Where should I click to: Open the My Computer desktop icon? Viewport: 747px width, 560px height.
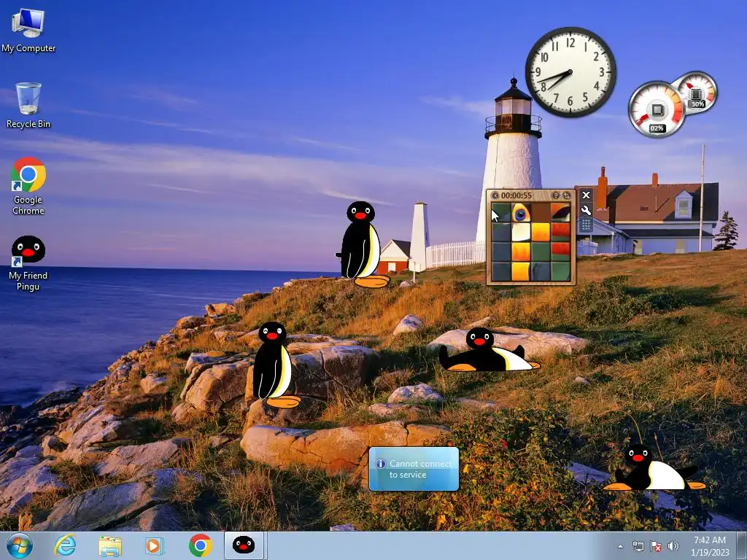pyautogui.click(x=28, y=30)
